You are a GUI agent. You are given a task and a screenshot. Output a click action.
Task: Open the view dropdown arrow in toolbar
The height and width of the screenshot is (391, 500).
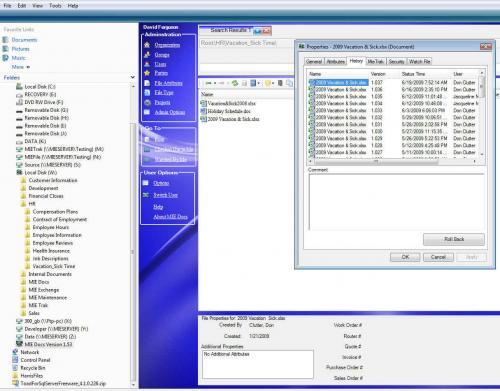[259, 83]
